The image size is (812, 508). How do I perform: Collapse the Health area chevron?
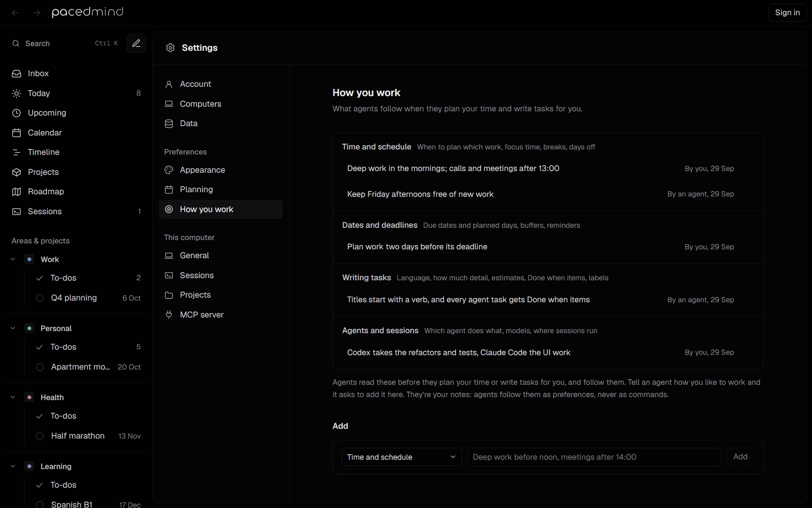(13, 397)
